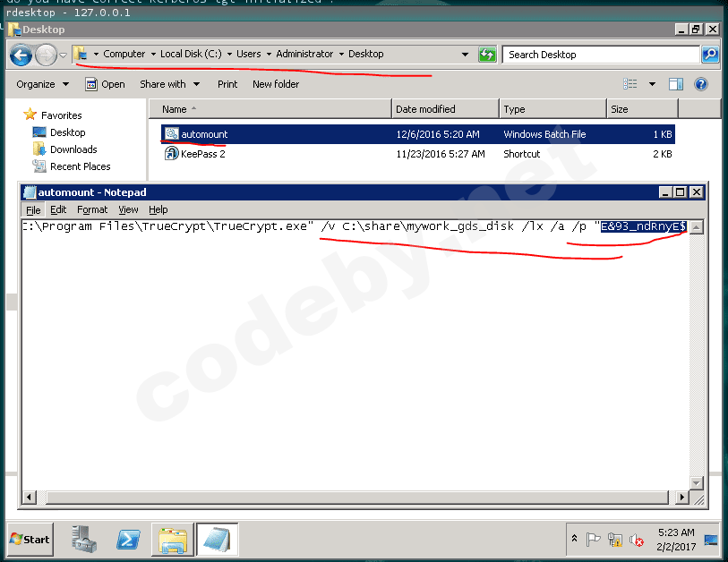Viewport: 728px width, 562px height.
Task: Open the Organize menu
Action: pos(43,84)
